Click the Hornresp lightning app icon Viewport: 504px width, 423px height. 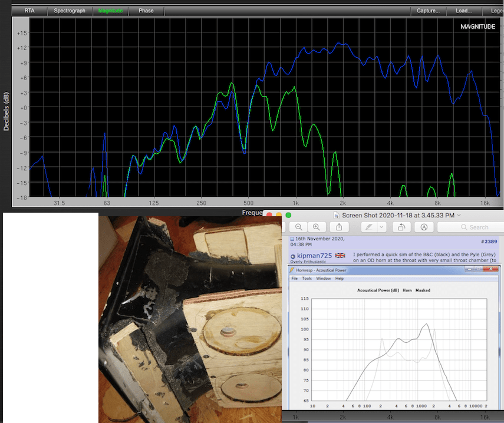coord(292,270)
